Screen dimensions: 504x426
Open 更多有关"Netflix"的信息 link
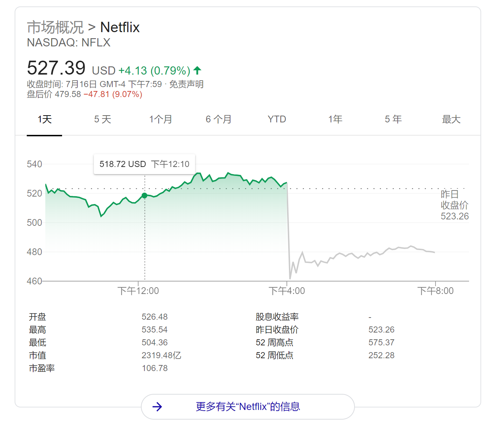click(x=248, y=407)
